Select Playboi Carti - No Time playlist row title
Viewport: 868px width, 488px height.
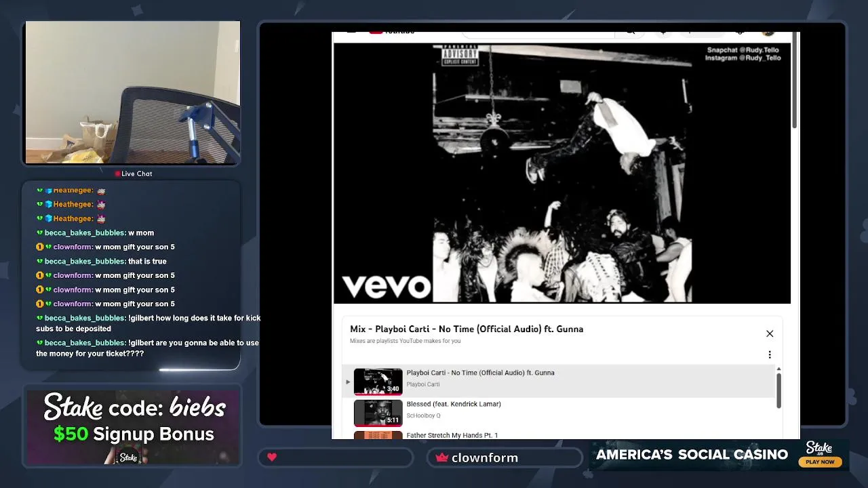click(x=480, y=373)
